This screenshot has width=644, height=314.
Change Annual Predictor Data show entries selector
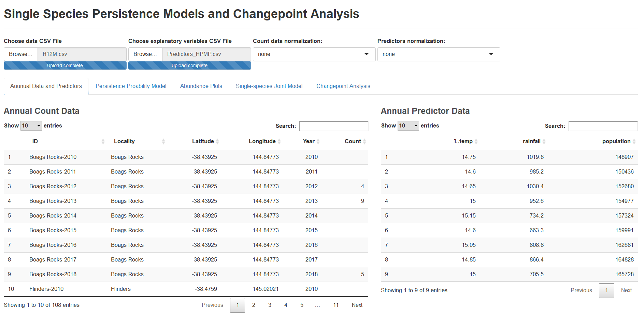(408, 126)
